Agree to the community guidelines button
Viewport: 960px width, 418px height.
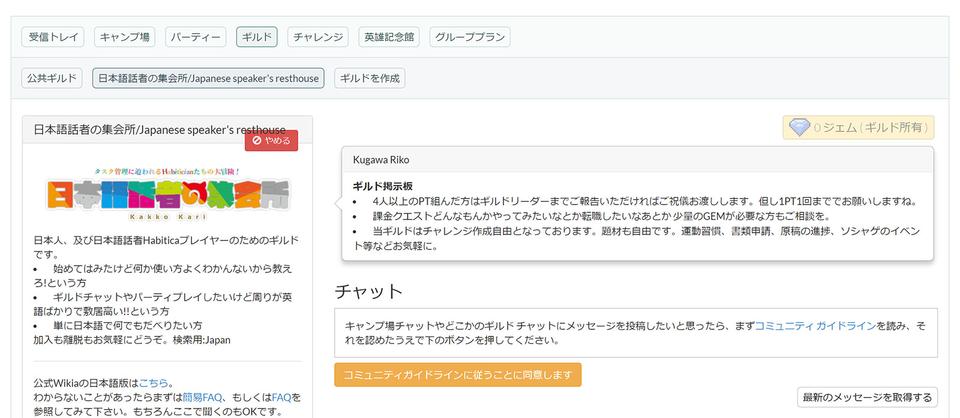(x=457, y=375)
